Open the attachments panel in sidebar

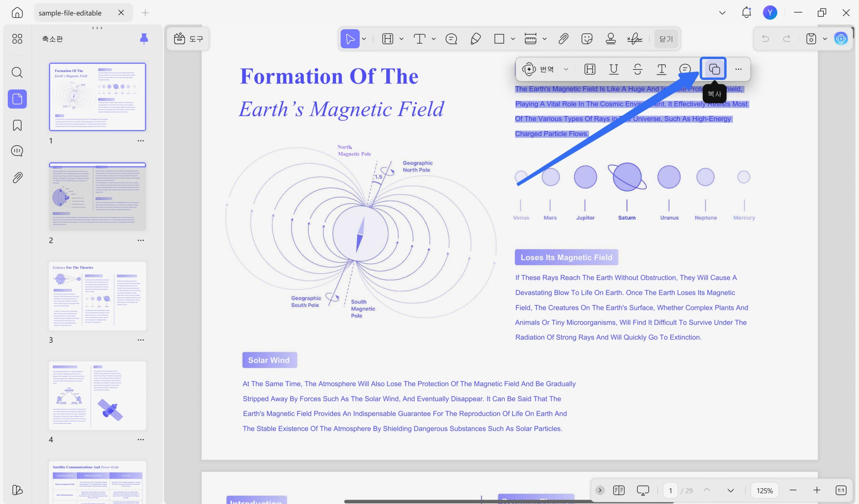point(17,178)
